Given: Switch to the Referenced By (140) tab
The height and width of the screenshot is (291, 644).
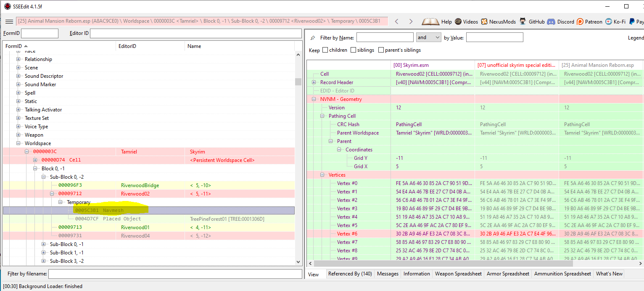Looking at the screenshot, I should (x=350, y=274).
